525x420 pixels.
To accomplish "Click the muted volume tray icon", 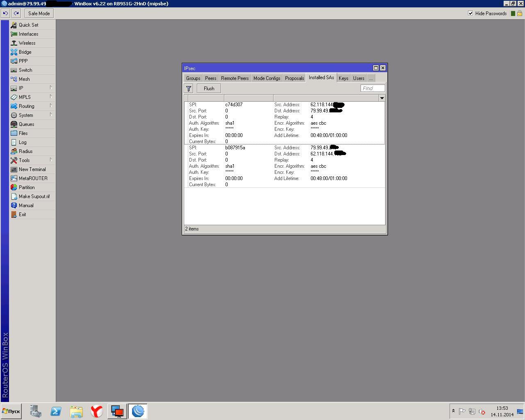I will 482,411.
